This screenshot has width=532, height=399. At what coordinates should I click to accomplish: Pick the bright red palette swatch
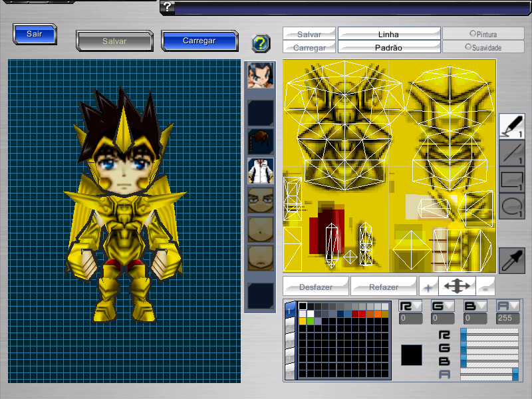pyautogui.click(x=362, y=314)
